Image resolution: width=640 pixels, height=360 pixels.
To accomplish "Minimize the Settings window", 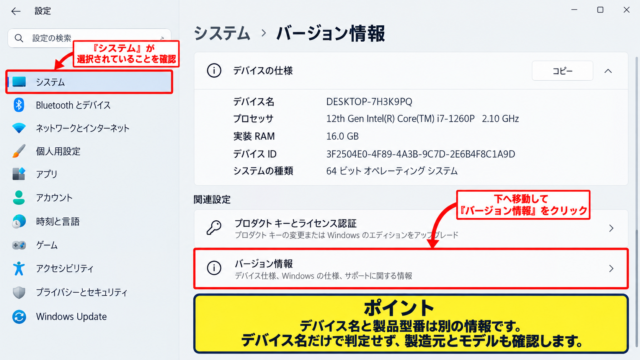I will pos(574,10).
